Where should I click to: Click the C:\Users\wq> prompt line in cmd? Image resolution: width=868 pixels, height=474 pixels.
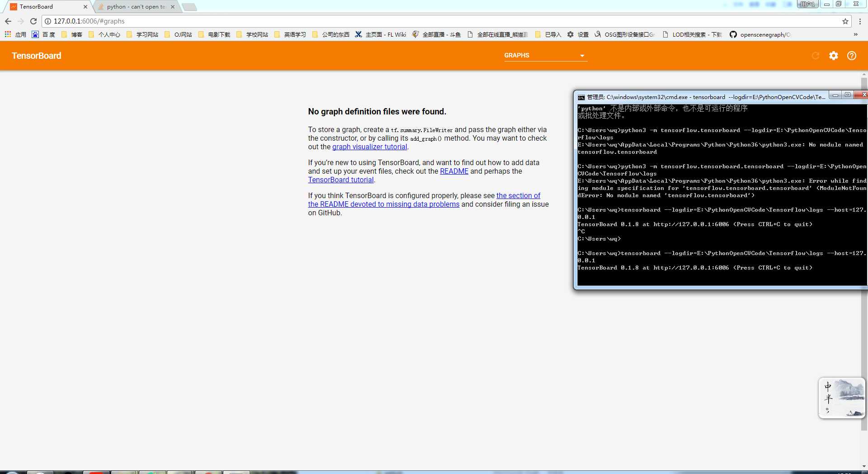[599, 239]
